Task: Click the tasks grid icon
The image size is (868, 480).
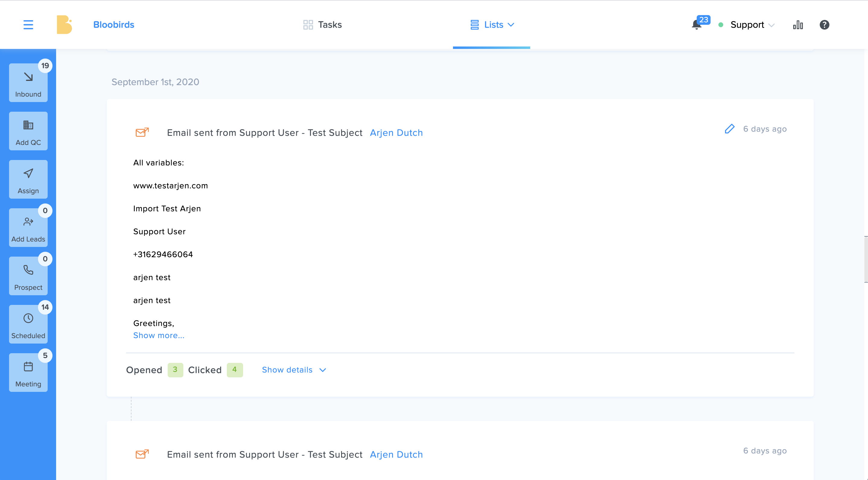Action: click(x=308, y=25)
